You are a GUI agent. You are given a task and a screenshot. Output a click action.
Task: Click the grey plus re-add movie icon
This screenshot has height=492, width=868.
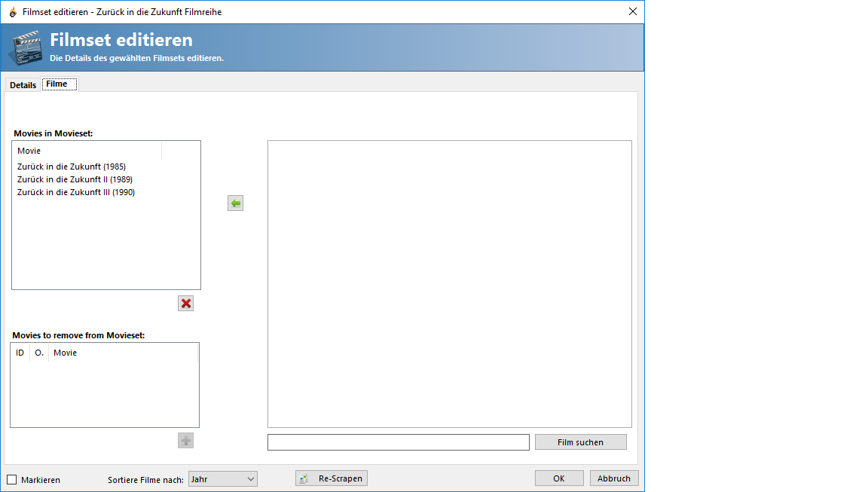(x=186, y=441)
